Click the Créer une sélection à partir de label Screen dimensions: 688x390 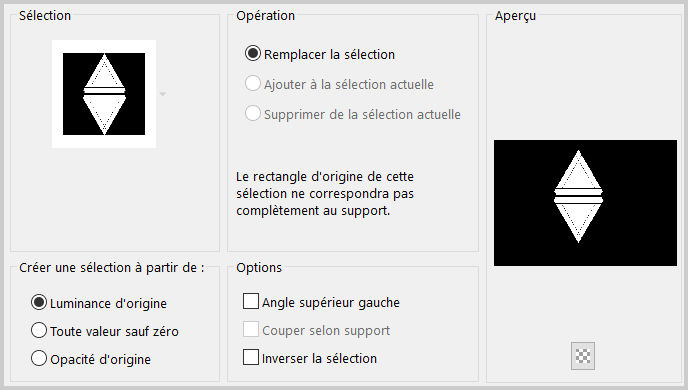coord(111,268)
